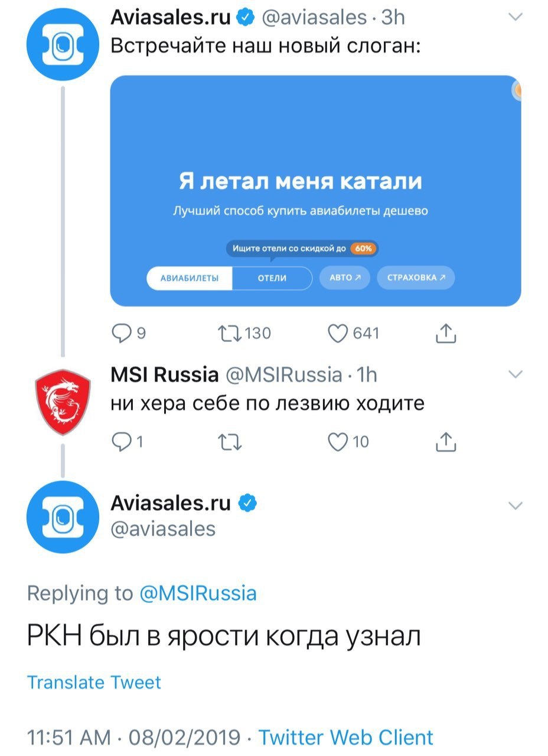The image size is (548, 756).
Task: Expand the options chevron on MSI Russia tweet
Action: click(x=516, y=374)
